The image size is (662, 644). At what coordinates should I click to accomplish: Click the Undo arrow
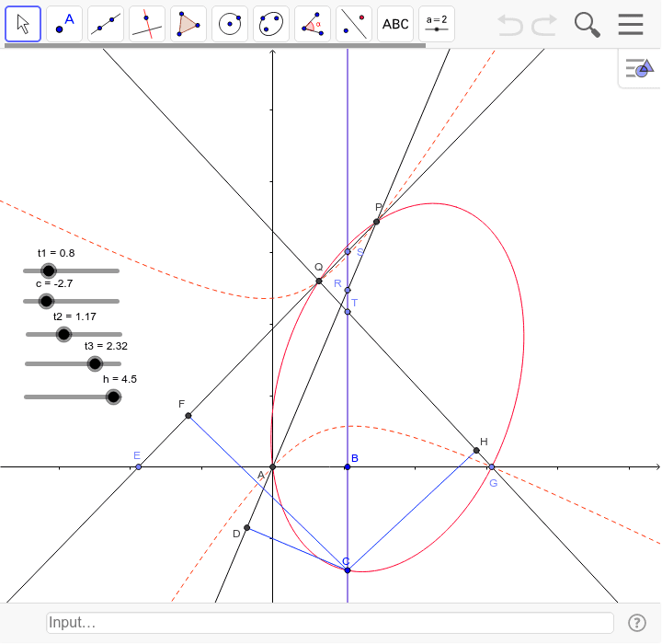tap(510, 25)
